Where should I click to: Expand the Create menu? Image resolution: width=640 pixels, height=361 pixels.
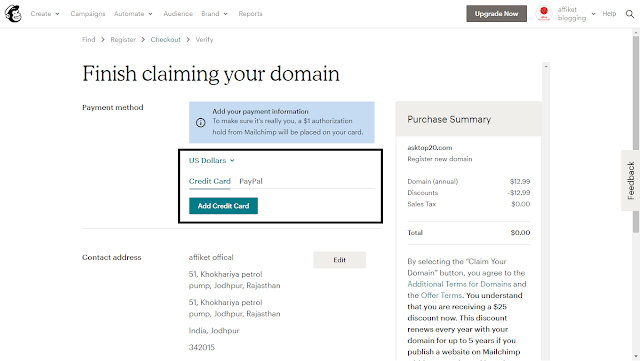pyautogui.click(x=45, y=14)
